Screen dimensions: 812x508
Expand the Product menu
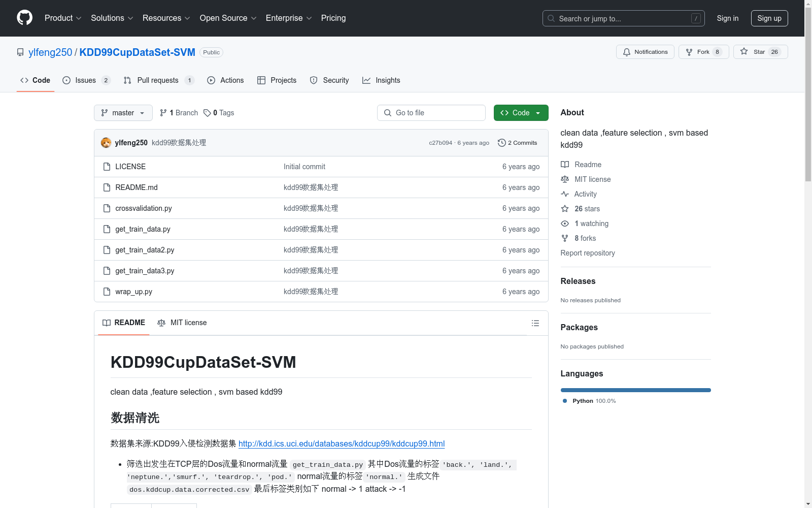click(63, 18)
